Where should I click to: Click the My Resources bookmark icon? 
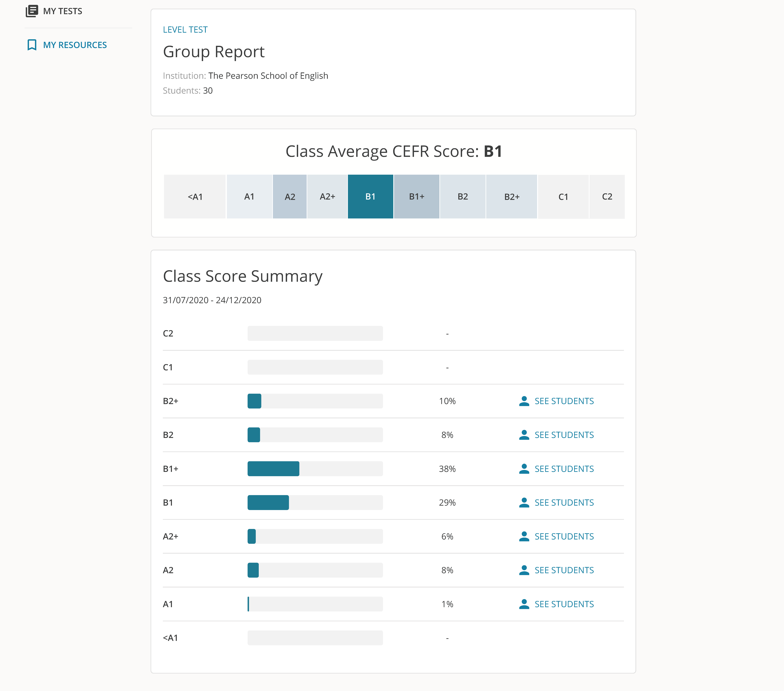click(32, 45)
